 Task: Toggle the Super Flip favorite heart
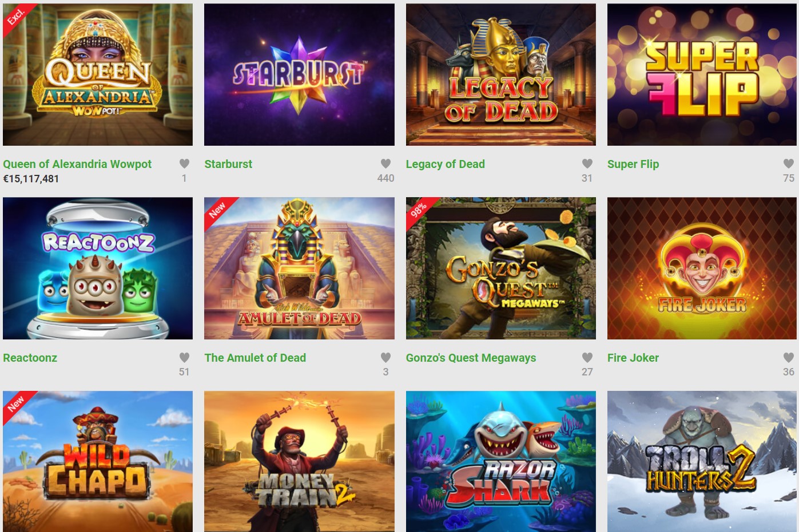click(x=788, y=163)
